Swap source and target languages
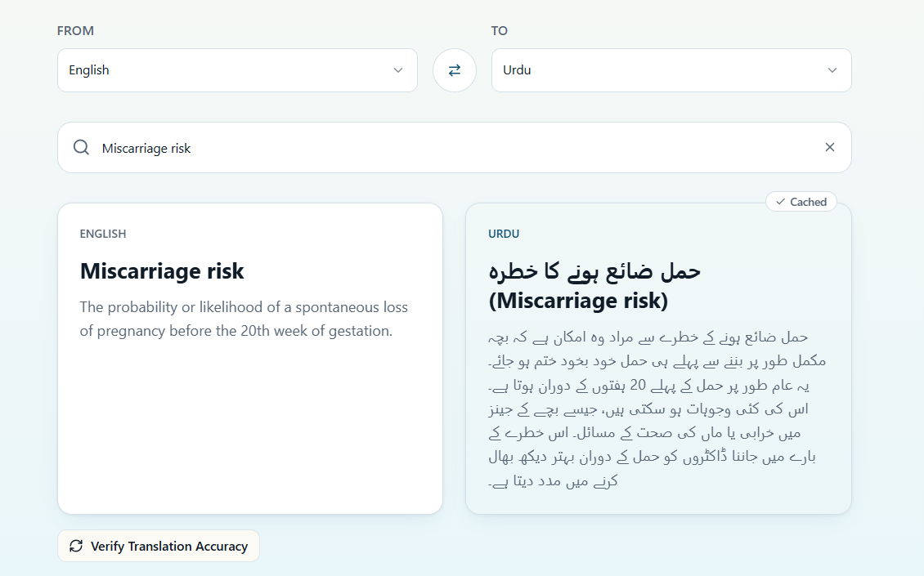The image size is (924, 576). 455,70
